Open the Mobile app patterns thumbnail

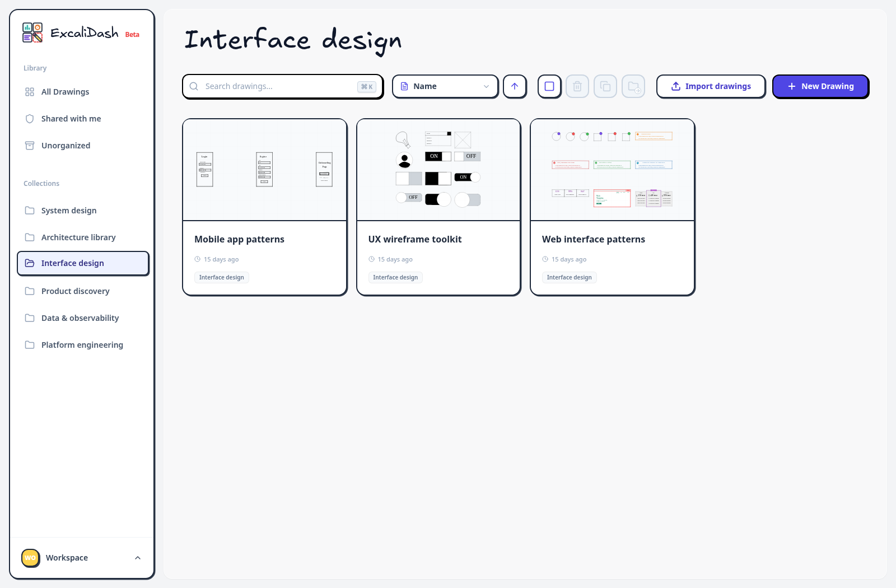(x=265, y=170)
